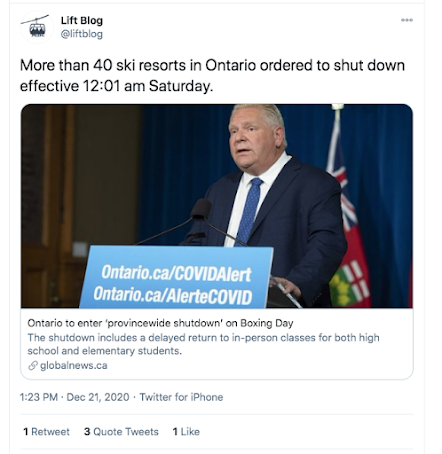Image resolution: width=442 pixels, height=454 pixels.
Task: View the 3 Quote Tweets
Action: [x=121, y=432]
